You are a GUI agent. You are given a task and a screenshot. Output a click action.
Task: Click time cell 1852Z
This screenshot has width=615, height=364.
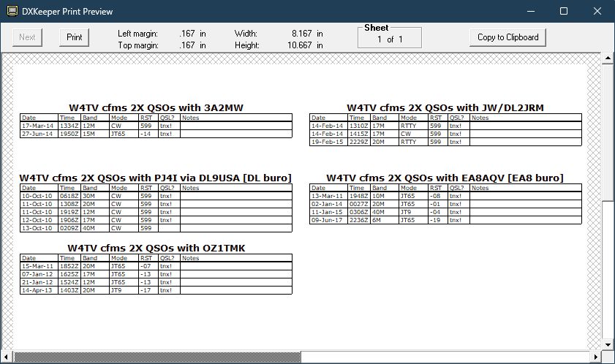click(x=69, y=266)
